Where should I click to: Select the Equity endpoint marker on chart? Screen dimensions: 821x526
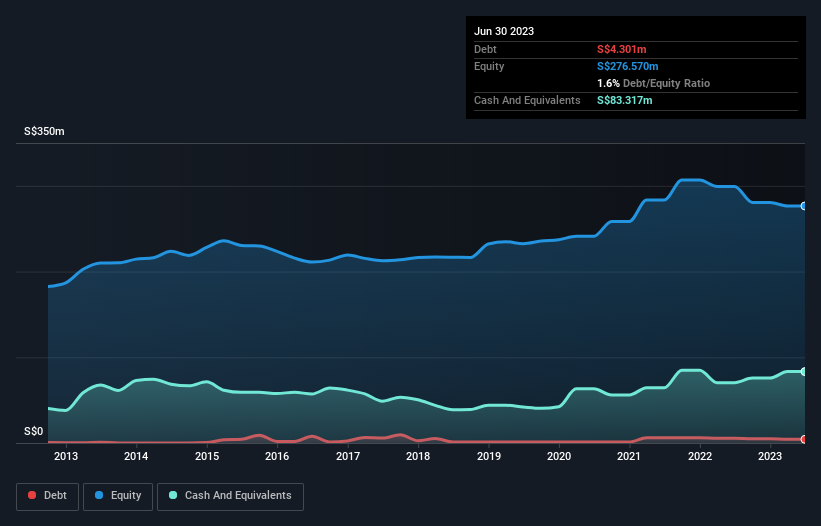[x=804, y=206]
